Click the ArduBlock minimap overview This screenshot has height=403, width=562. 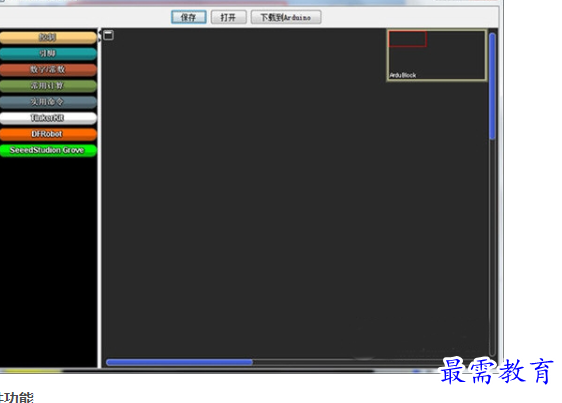(437, 55)
